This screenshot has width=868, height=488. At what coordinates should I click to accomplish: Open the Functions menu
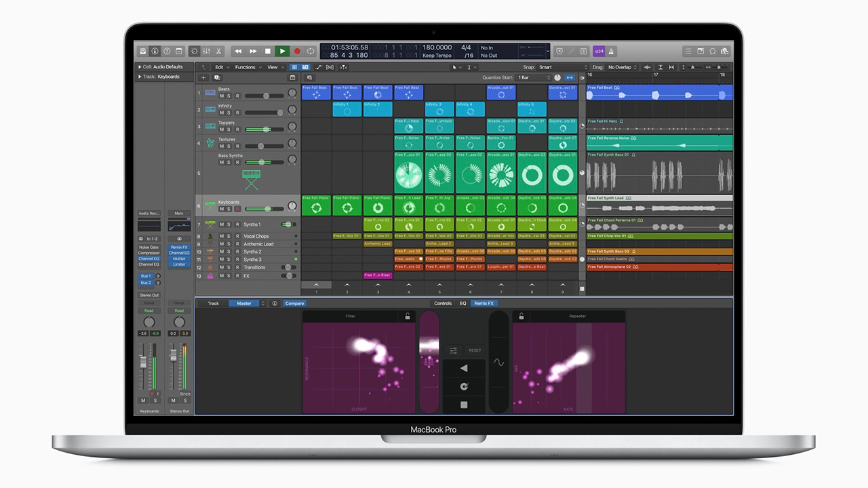tap(248, 67)
